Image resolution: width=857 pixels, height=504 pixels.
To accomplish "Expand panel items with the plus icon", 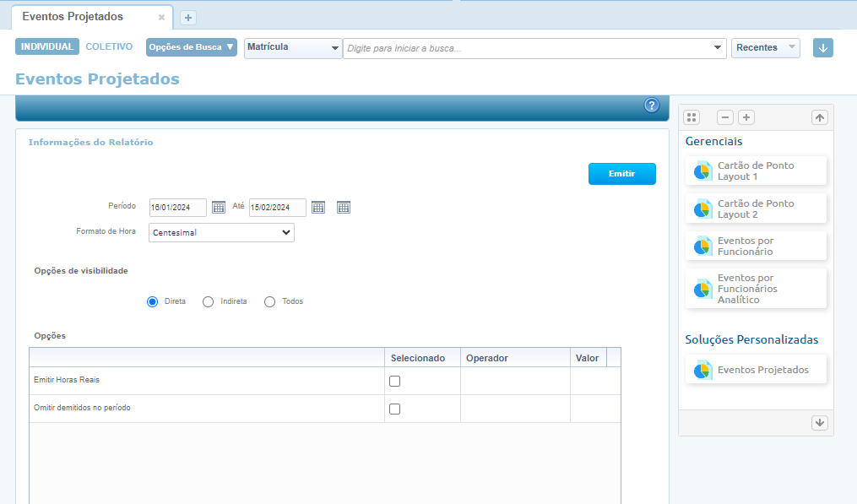I will tap(746, 117).
